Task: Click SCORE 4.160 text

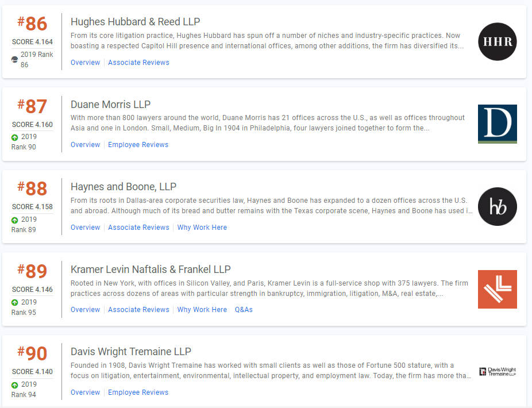Action: click(32, 125)
